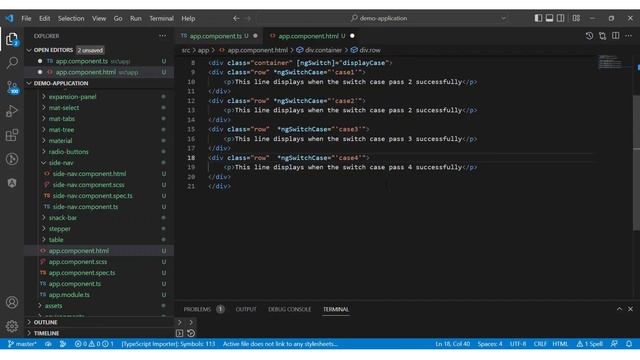
Task: Click the master branch status item
Action: click(x=22, y=344)
